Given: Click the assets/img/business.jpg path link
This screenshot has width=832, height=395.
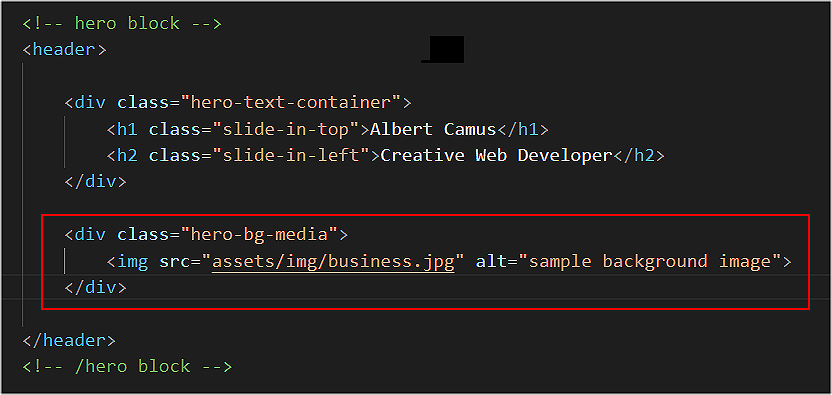Looking at the screenshot, I should click(333, 262).
